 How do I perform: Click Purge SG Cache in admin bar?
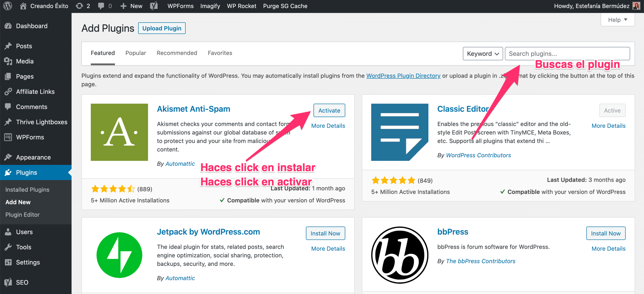point(285,6)
